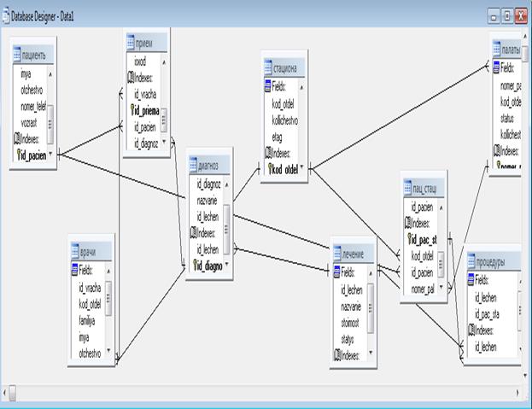Click the Database Designer window title icon
This screenshot has width=532, height=409.
pos(7,16)
